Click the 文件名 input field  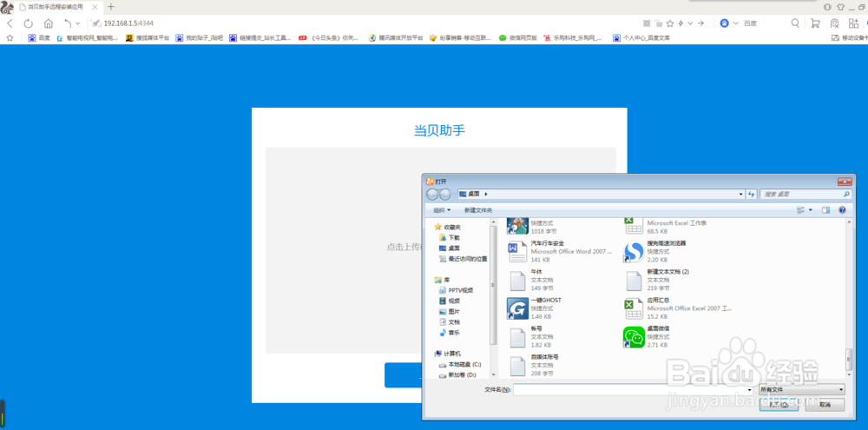pyautogui.click(x=635, y=389)
